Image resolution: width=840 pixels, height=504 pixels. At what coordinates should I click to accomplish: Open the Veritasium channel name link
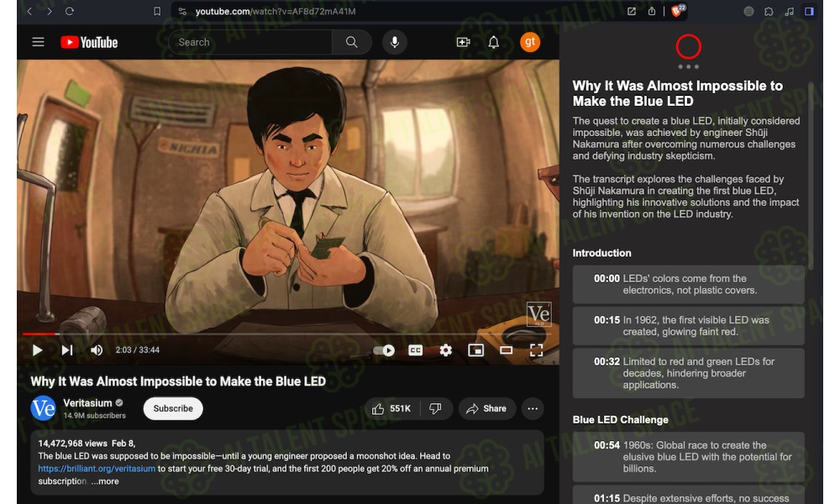click(88, 402)
